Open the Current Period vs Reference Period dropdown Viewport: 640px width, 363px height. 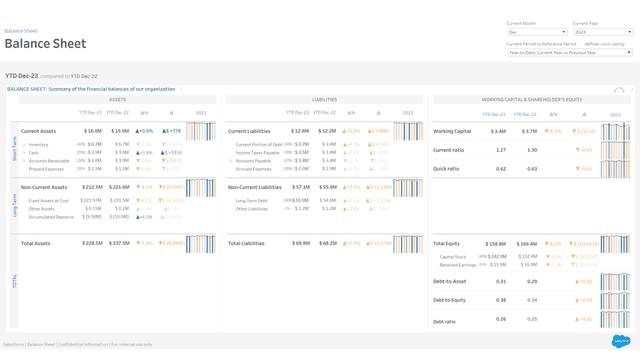[570, 53]
